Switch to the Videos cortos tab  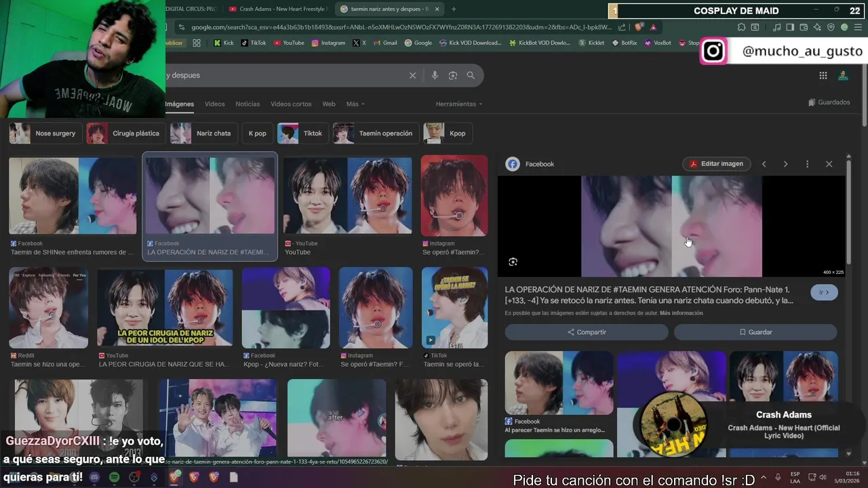tap(291, 104)
